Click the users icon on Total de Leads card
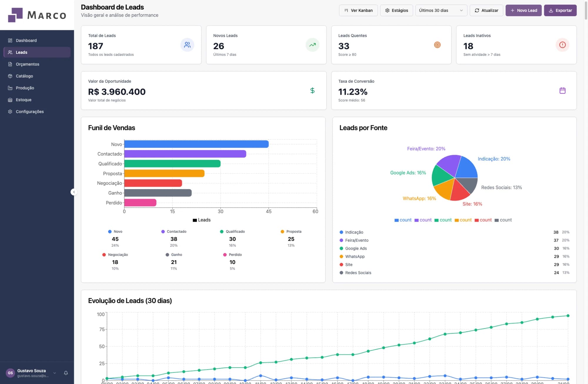The height and width of the screenshot is (384, 588). (x=187, y=45)
